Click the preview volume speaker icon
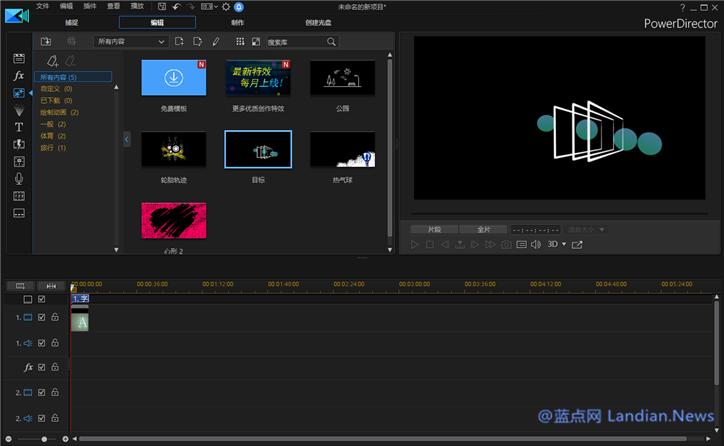Screen dimensions: 724x446 pos(535,244)
